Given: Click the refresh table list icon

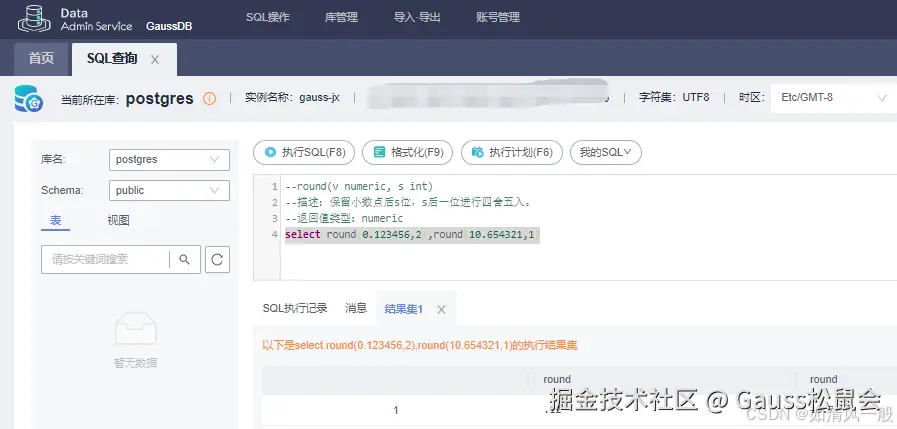Looking at the screenshot, I should (217, 260).
